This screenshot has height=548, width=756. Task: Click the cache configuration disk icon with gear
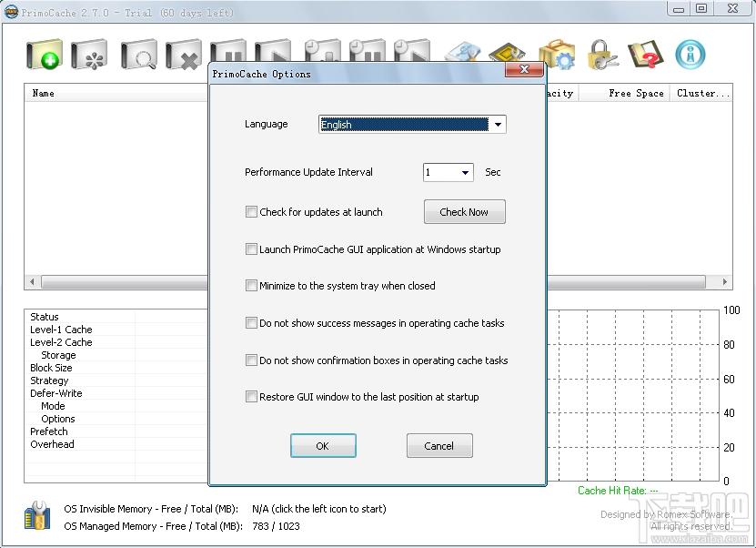point(89,55)
